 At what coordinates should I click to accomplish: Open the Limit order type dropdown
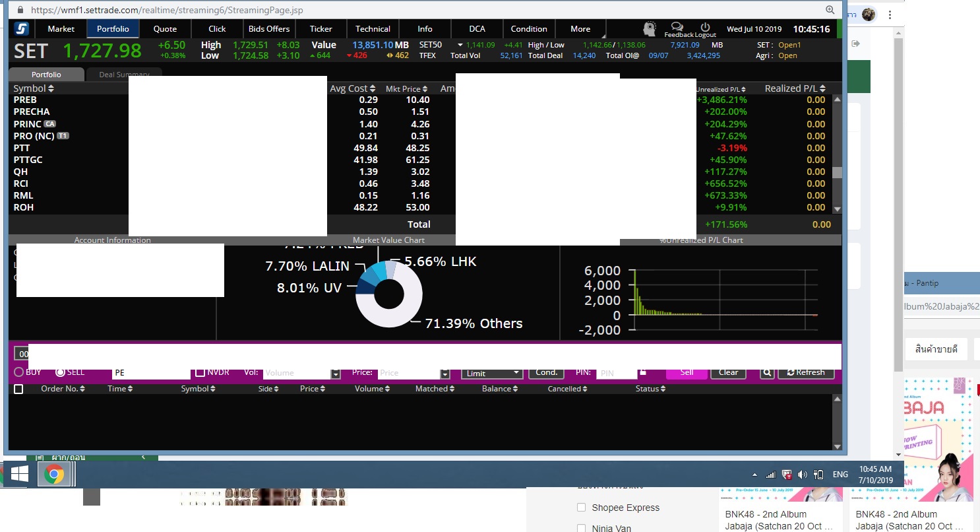click(492, 373)
